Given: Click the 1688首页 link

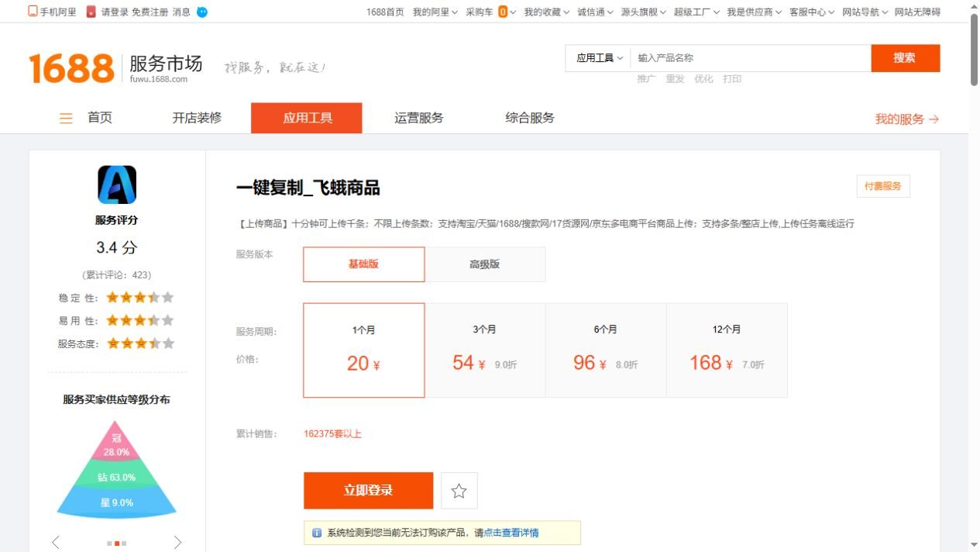Looking at the screenshot, I should click(x=385, y=12).
